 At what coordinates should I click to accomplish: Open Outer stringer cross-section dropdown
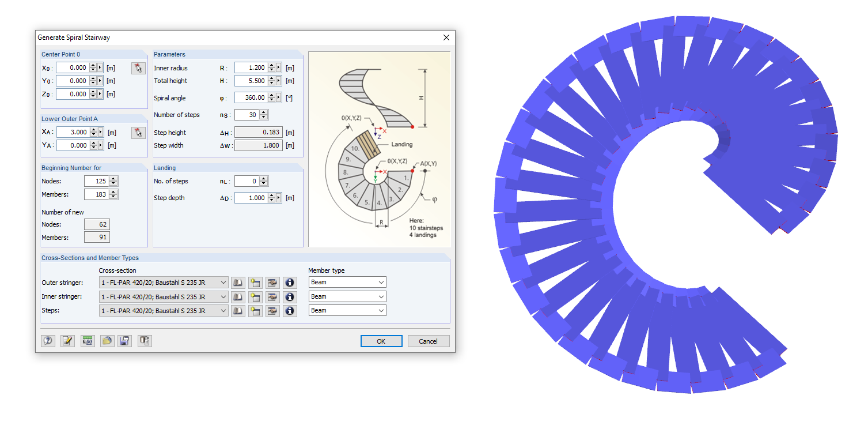[x=225, y=282]
